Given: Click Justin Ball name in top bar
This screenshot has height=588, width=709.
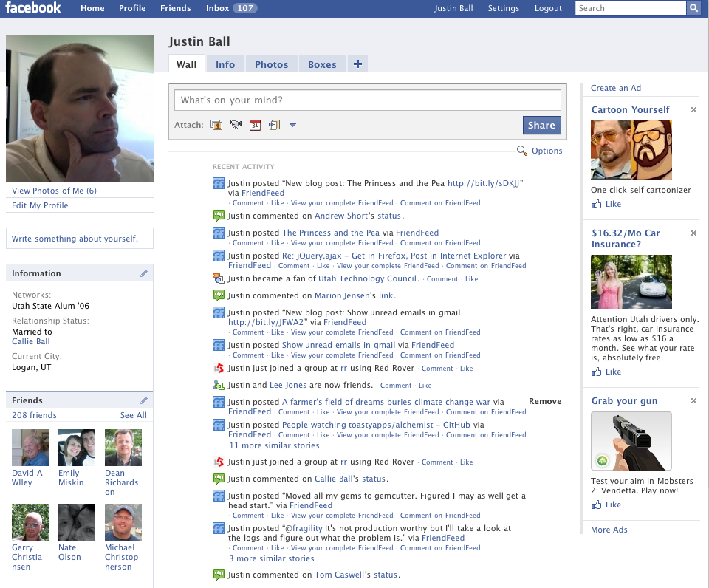Looking at the screenshot, I should pos(453,8).
